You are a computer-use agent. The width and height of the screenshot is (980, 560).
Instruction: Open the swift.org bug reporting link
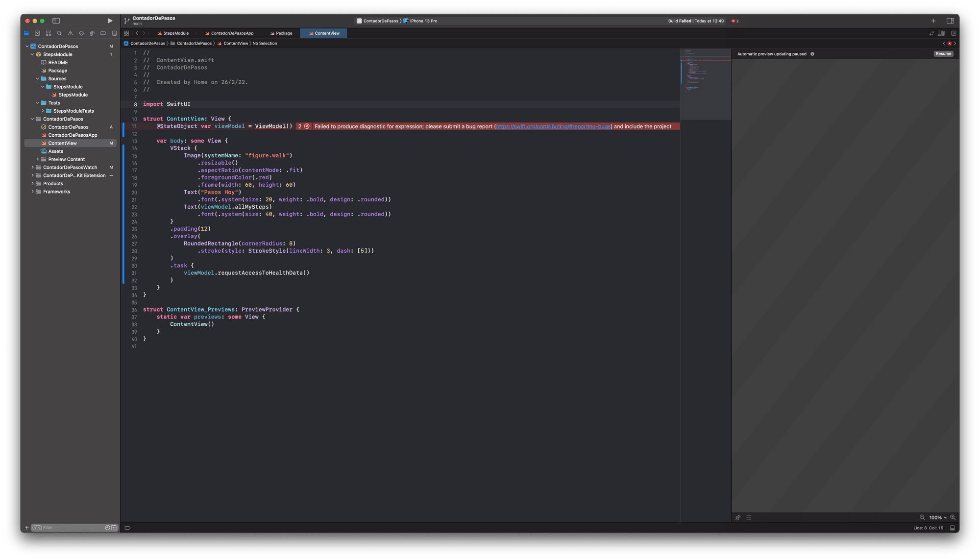pyautogui.click(x=553, y=126)
